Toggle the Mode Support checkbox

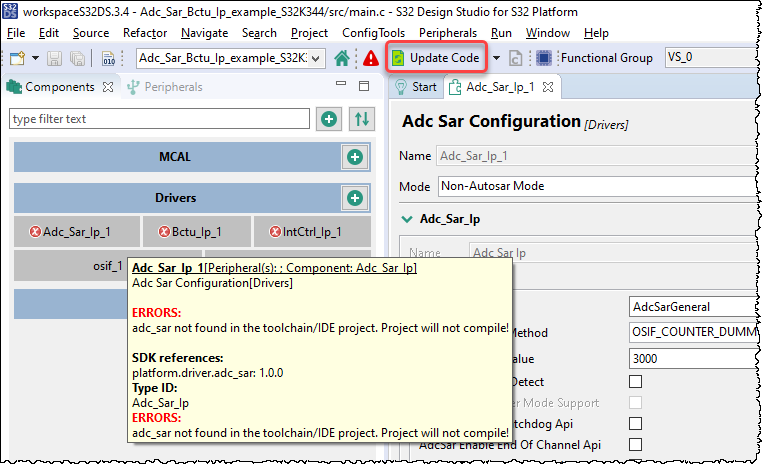635,403
